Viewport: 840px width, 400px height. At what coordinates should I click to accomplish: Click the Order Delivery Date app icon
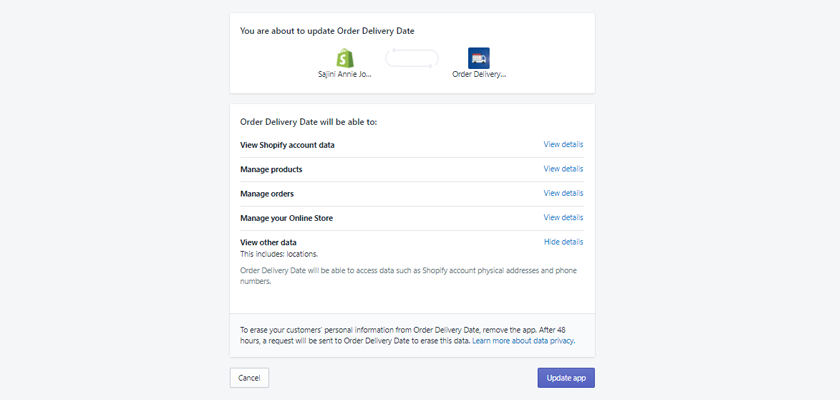pos(478,58)
